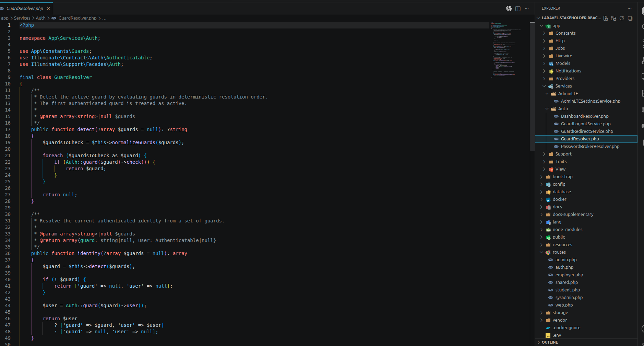Click the Models folder icon
The height and width of the screenshot is (346, 644).
551,64
